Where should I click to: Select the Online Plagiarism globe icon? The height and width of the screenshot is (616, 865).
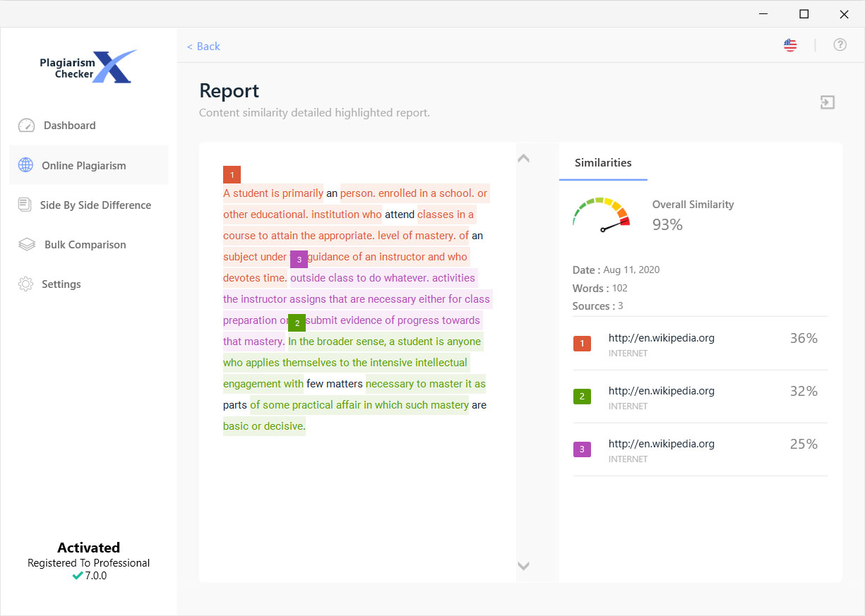[25, 164]
